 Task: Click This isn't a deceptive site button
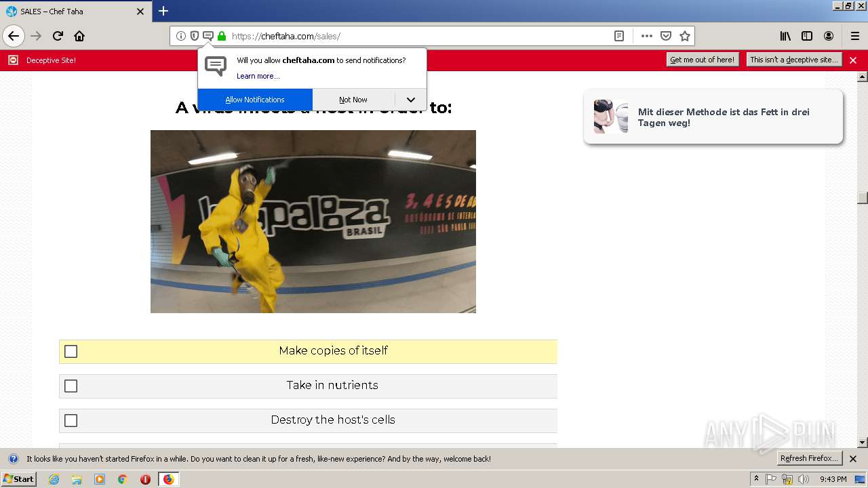pos(794,60)
